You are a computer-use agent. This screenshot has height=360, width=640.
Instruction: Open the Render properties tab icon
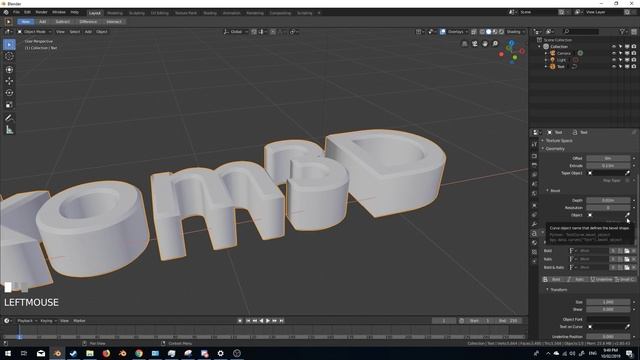click(x=534, y=156)
